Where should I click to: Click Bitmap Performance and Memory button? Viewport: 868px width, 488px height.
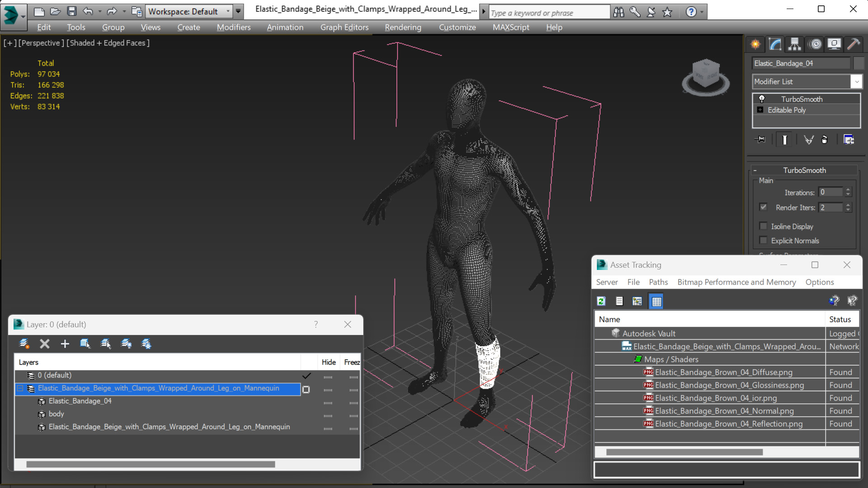736,281
